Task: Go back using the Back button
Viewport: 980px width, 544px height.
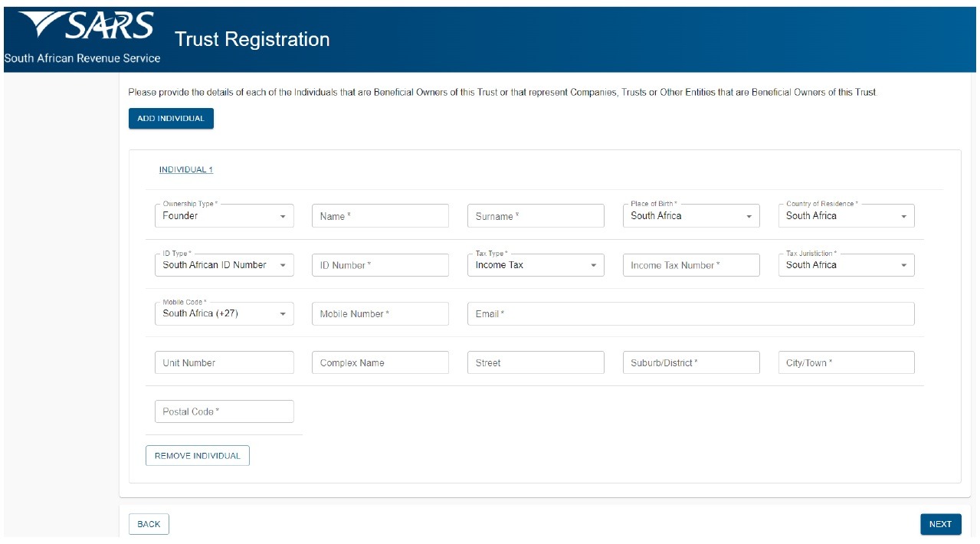Action: [149, 524]
